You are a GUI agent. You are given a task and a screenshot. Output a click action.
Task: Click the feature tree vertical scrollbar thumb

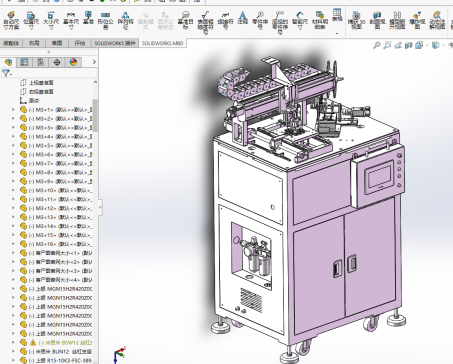tap(95, 115)
